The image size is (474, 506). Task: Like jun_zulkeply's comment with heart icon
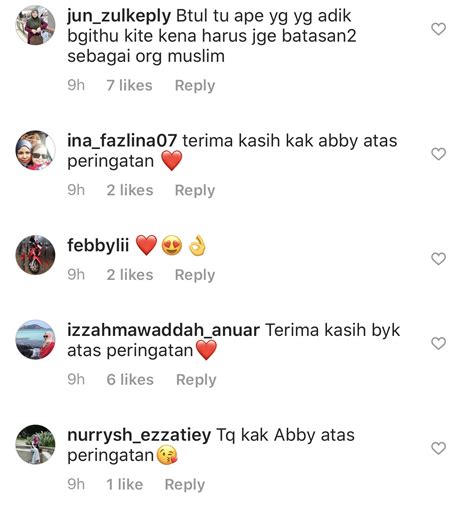[x=438, y=29]
